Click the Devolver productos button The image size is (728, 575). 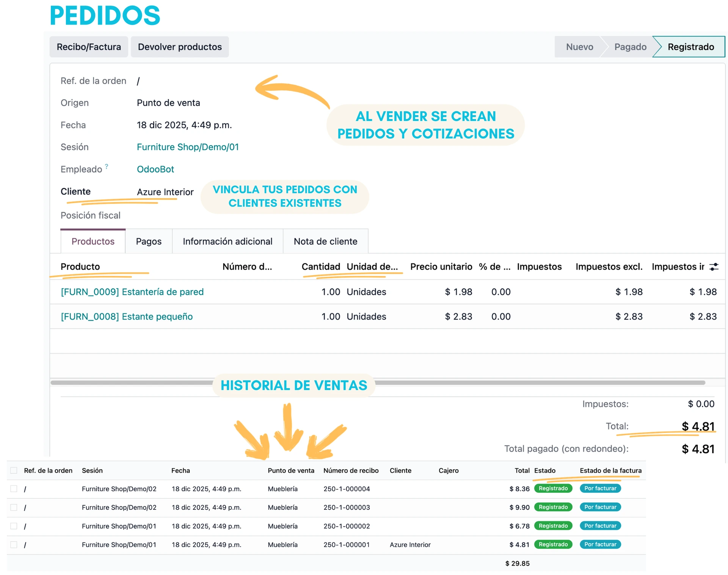(x=180, y=47)
